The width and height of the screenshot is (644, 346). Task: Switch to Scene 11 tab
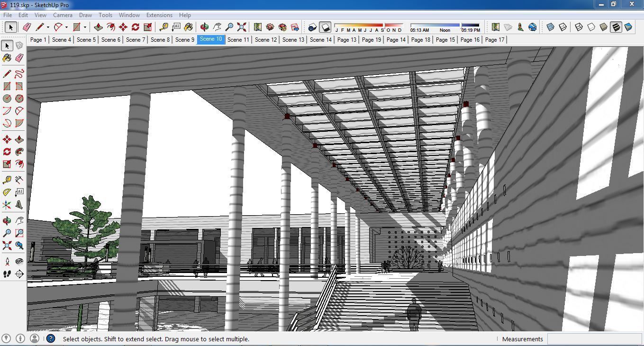click(x=238, y=40)
